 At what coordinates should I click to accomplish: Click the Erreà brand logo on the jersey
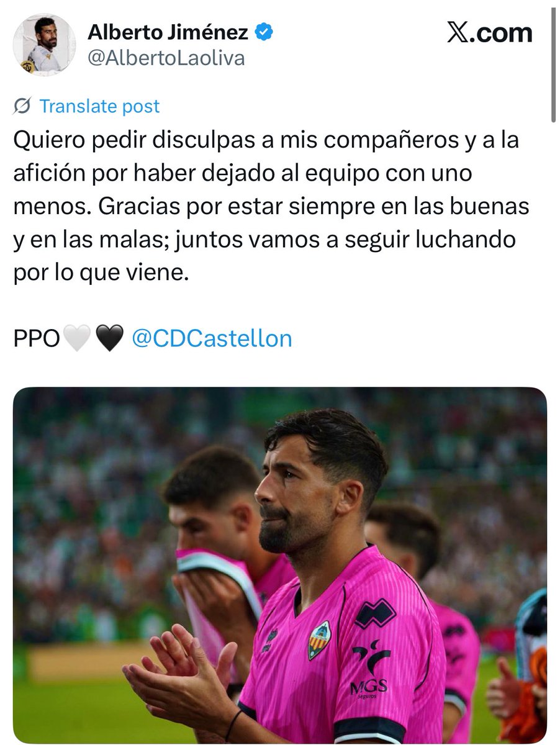375,614
